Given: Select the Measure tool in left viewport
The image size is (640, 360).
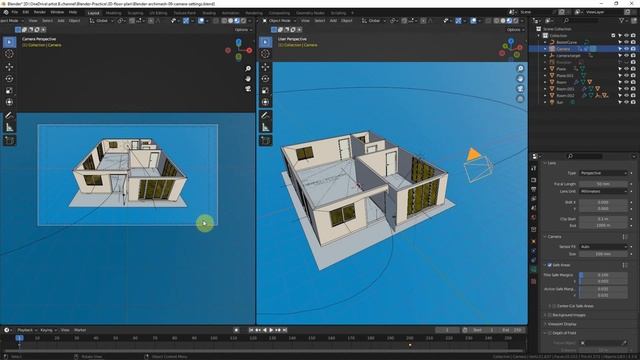Looking at the screenshot, I should click(9, 128).
